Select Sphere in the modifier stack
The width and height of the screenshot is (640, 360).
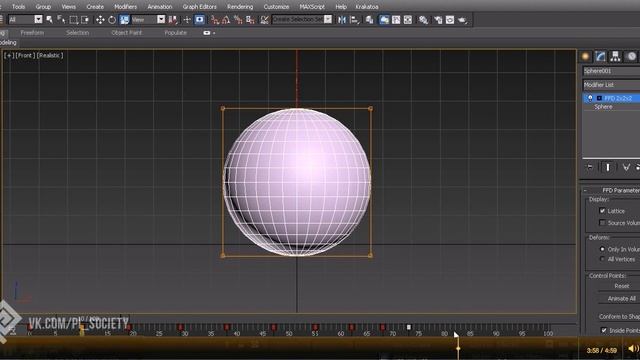point(603,107)
